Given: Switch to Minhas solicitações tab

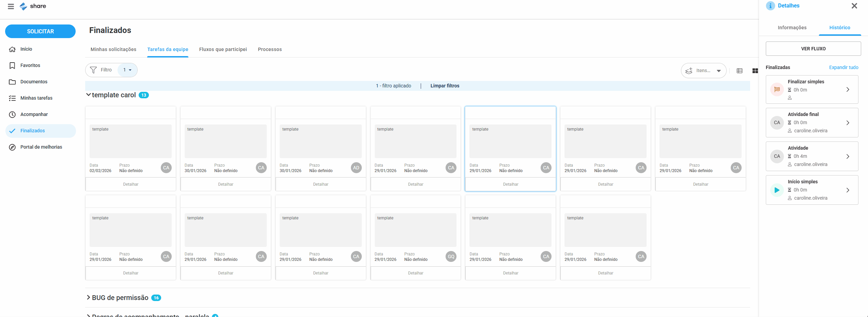Looking at the screenshot, I should (x=113, y=49).
